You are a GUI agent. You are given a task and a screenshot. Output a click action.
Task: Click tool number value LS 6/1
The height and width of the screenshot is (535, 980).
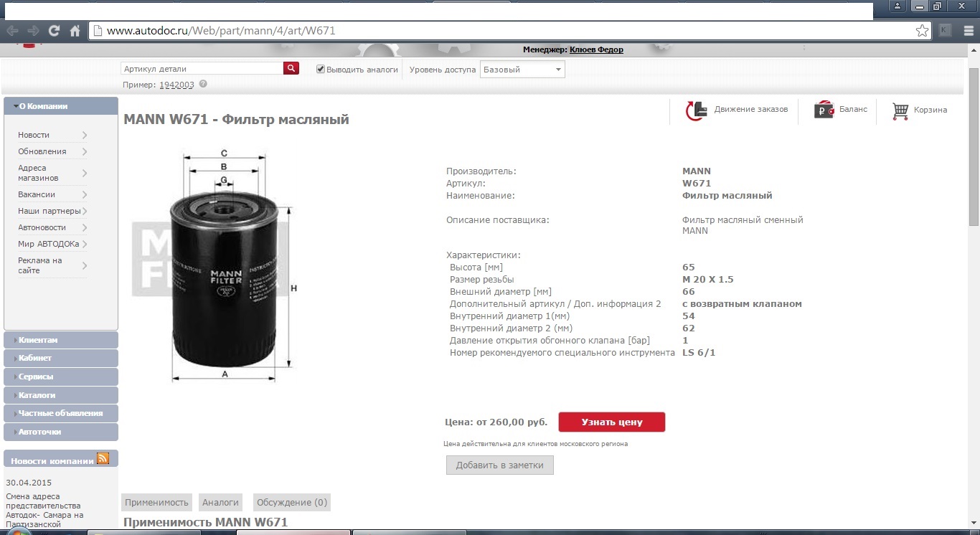click(699, 352)
